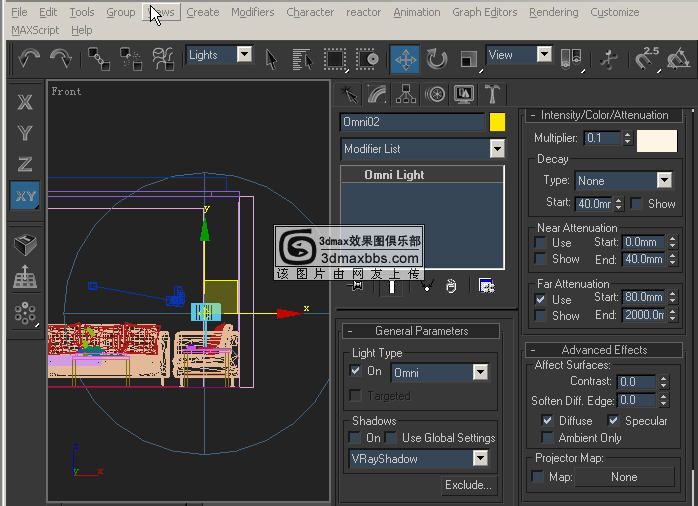Viewport: 698px width, 506px height.
Task: Toggle Specular checkbox
Action: click(613, 420)
